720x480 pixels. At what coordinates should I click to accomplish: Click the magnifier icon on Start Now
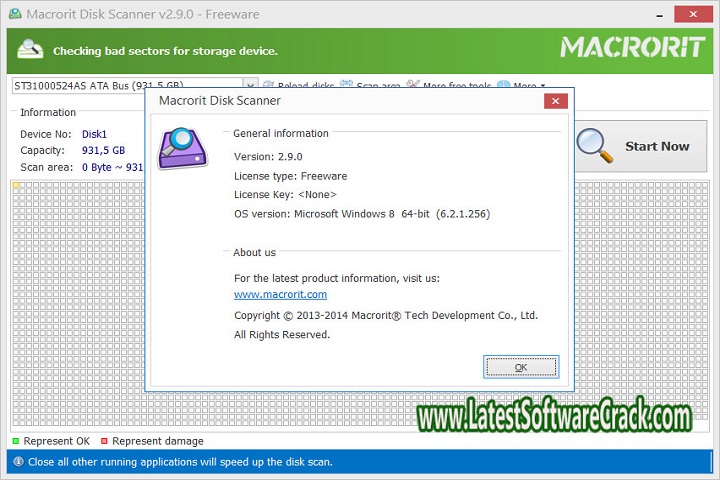click(x=595, y=146)
